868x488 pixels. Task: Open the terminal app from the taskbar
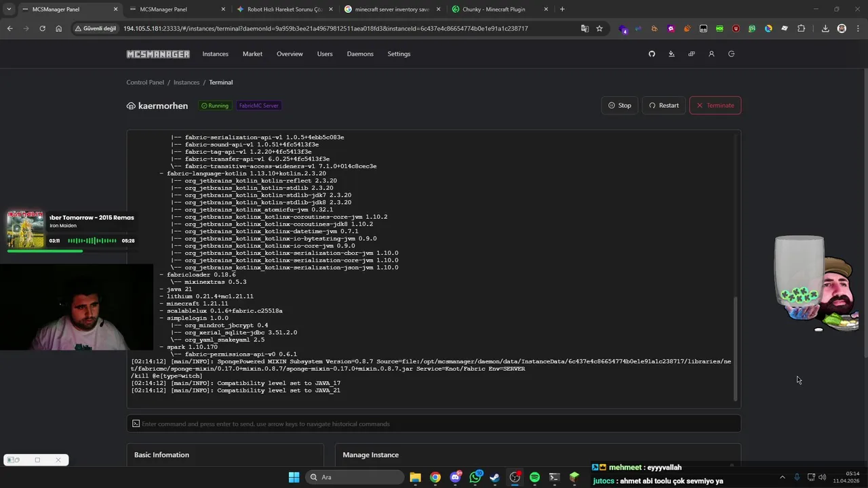[x=554, y=477]
